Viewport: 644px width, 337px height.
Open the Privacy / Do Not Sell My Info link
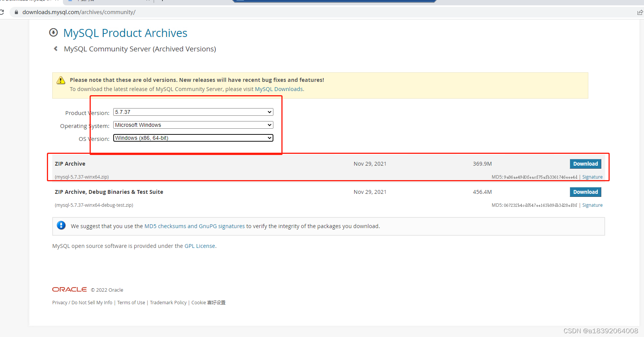pos(82,303)
